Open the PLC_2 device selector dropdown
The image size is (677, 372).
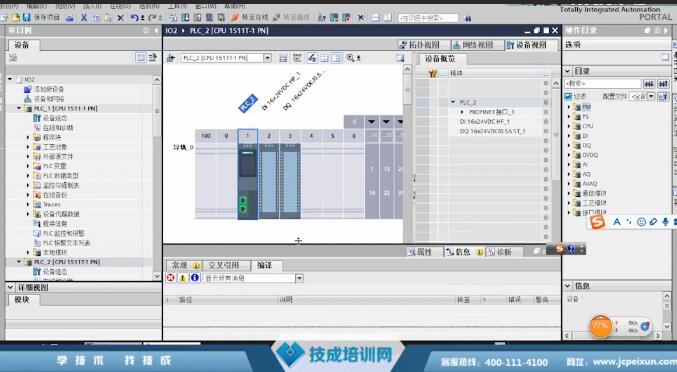(268, 58)
